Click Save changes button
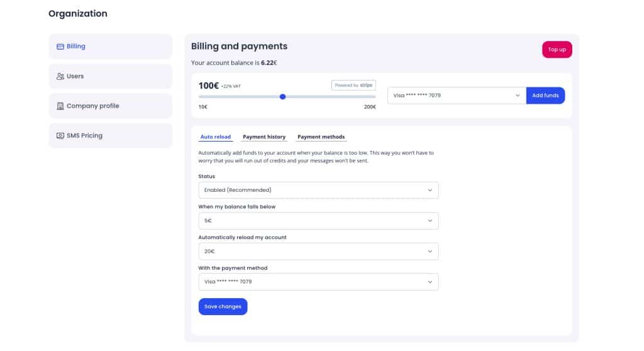644x351 pixels. [223, 306]
